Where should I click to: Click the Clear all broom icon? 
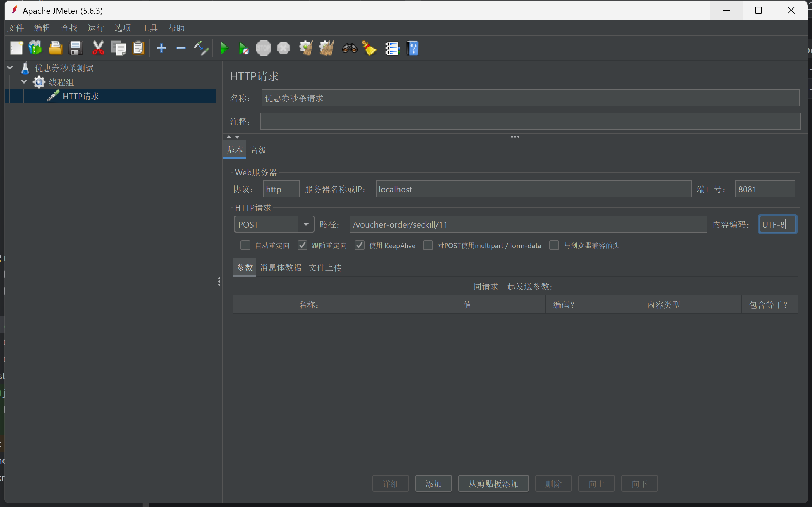pyautogui.click(x=326, y=48)
